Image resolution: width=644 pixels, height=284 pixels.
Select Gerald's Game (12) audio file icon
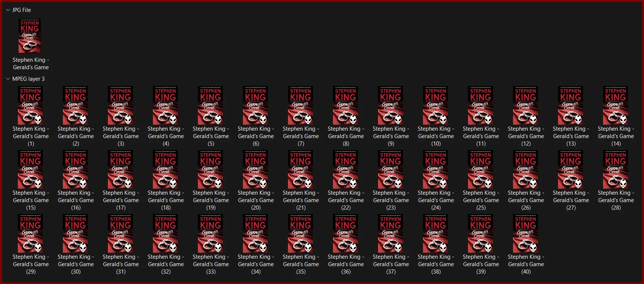(x=526, y=105)
